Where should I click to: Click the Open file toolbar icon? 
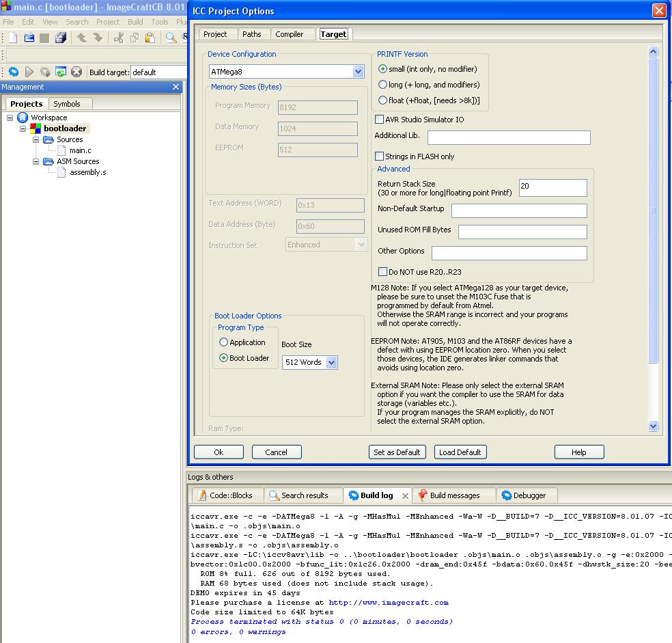tap(29, 38)
